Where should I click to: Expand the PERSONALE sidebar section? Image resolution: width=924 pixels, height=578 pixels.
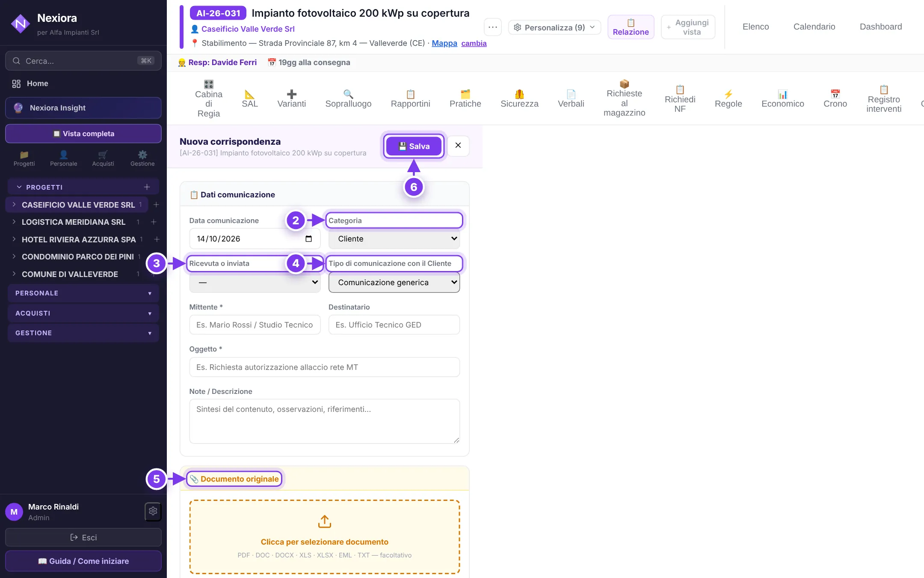[83, 293]
